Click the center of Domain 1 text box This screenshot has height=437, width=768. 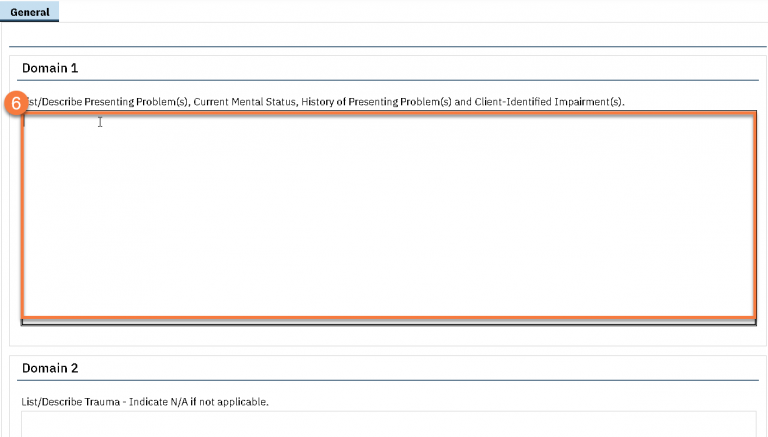pos(388,218)
